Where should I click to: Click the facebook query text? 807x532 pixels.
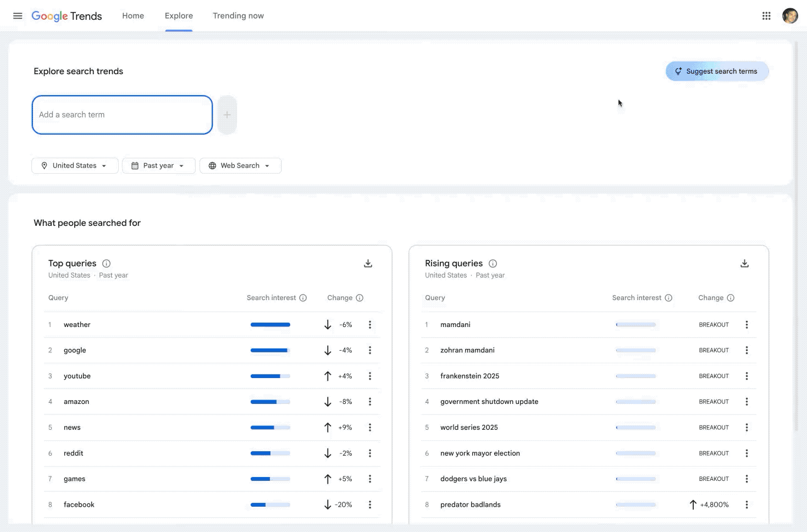point(79,505)
